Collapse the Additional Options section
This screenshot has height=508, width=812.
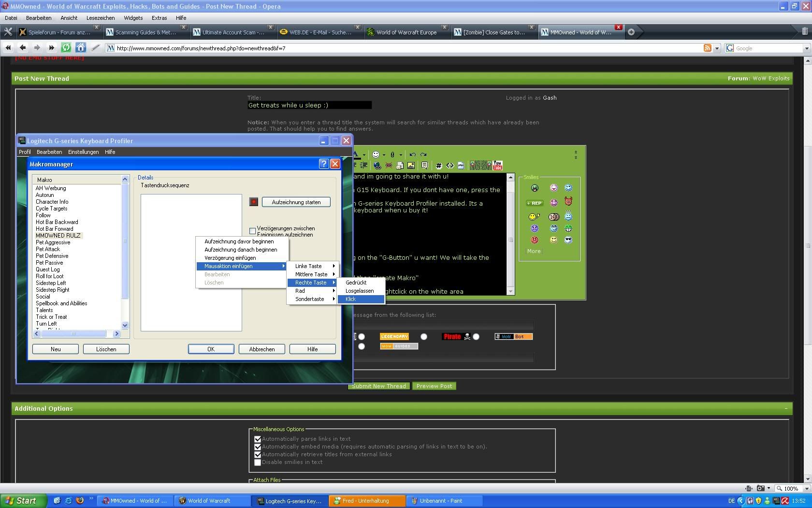point(786,408)
